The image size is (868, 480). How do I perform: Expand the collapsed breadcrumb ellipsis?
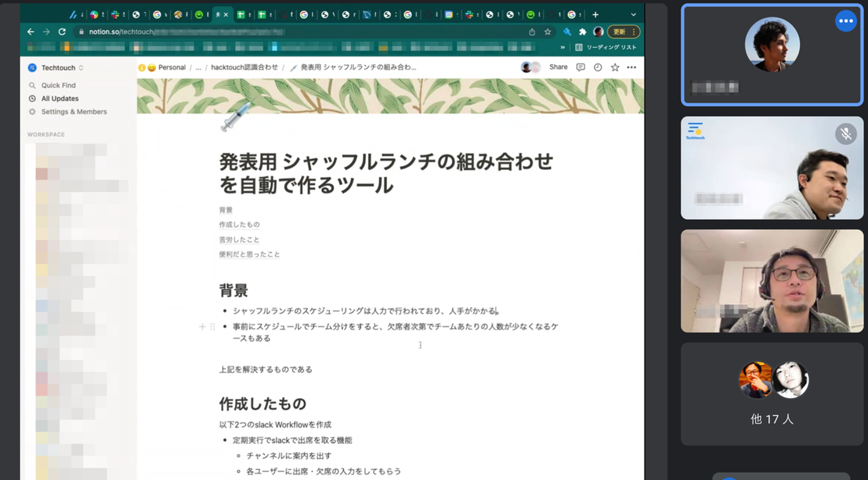pos(198,67)
